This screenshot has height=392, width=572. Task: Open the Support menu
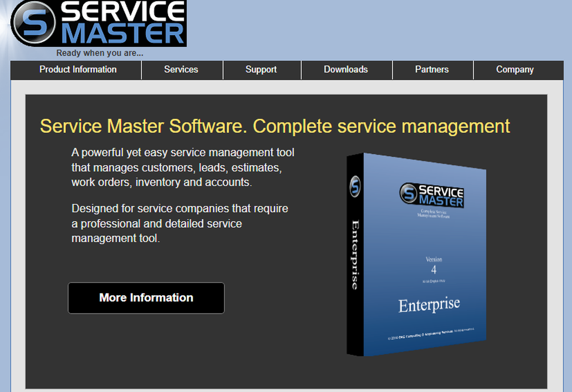261,69
